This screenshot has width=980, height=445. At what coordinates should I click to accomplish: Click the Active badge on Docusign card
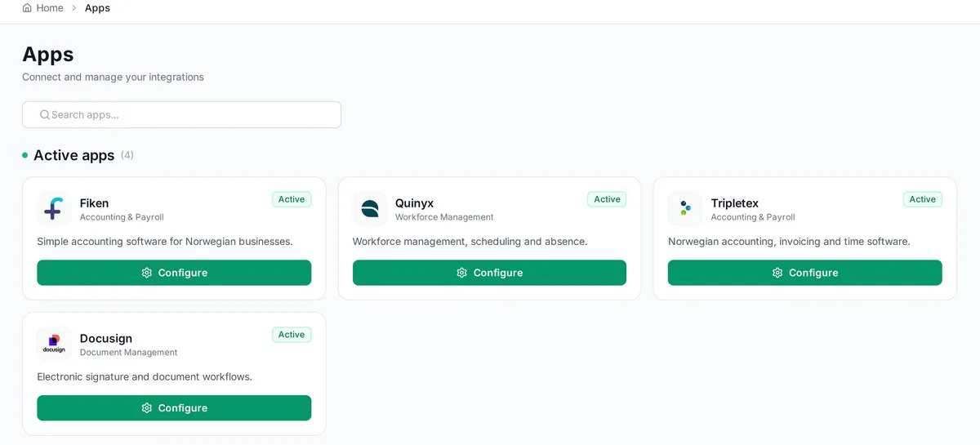coord(292,335)
